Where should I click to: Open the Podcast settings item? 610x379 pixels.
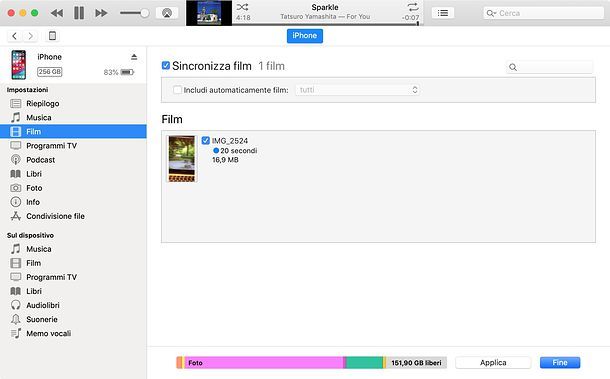point(73,160)
